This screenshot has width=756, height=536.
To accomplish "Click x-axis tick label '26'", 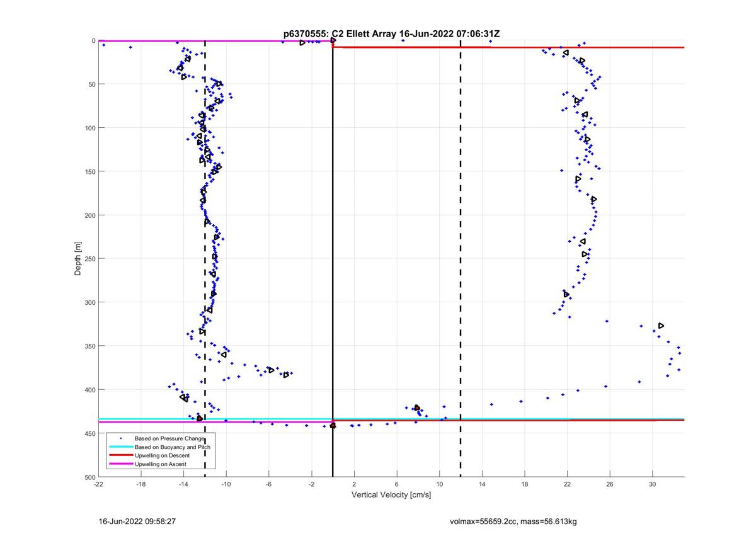I will pos(610,485).
